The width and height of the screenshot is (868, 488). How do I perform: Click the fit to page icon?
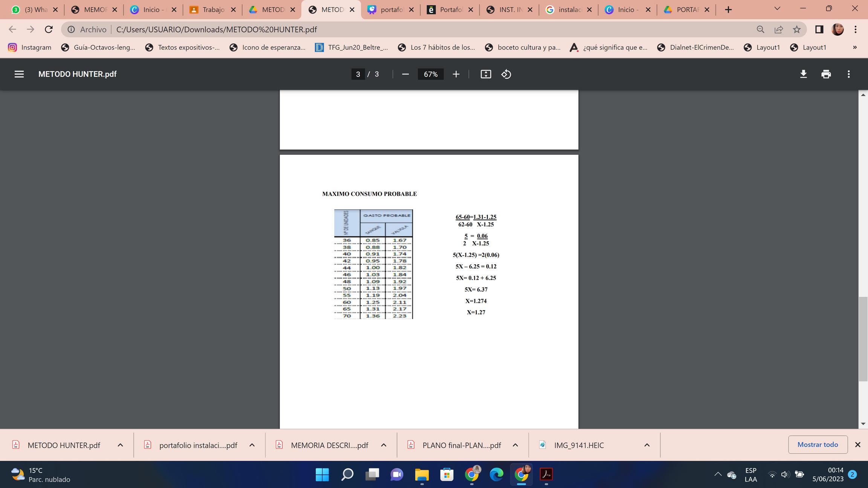point(486,74)
